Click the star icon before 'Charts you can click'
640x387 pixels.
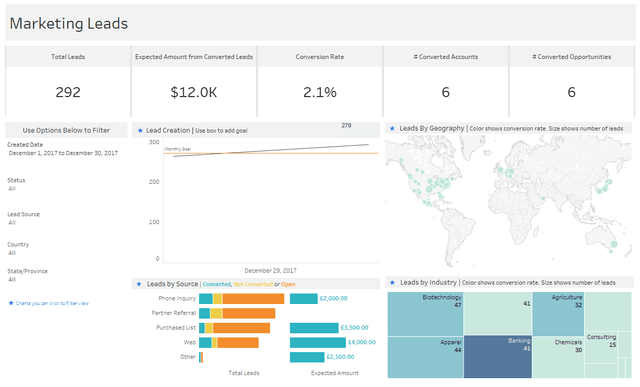coord(11,303)
